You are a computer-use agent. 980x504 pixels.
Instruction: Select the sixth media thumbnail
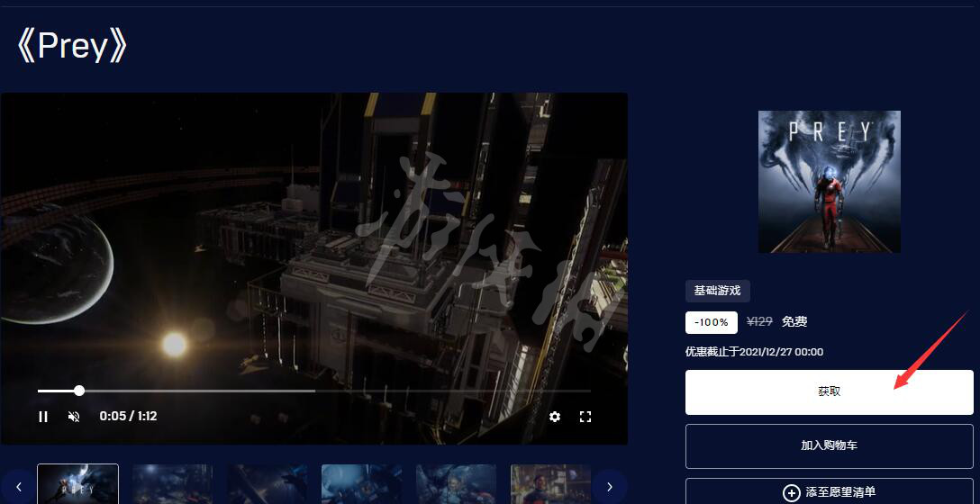(550, 484)
